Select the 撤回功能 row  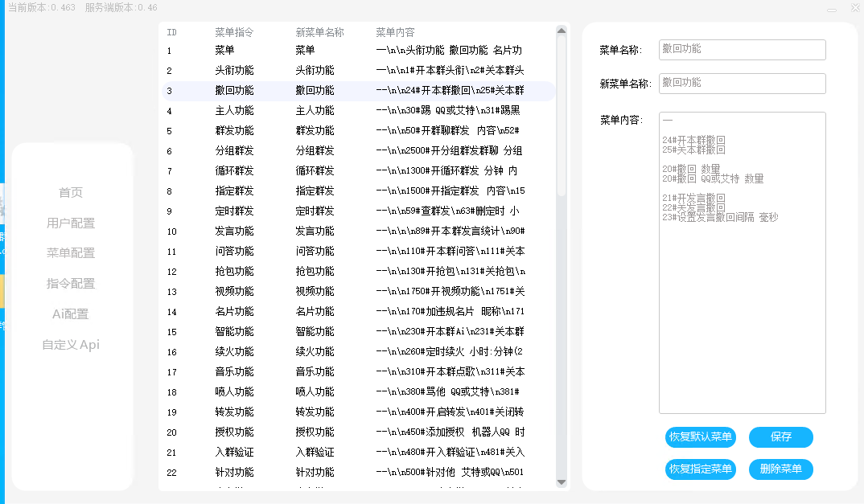pyautogui.click(x=358, y=90)
